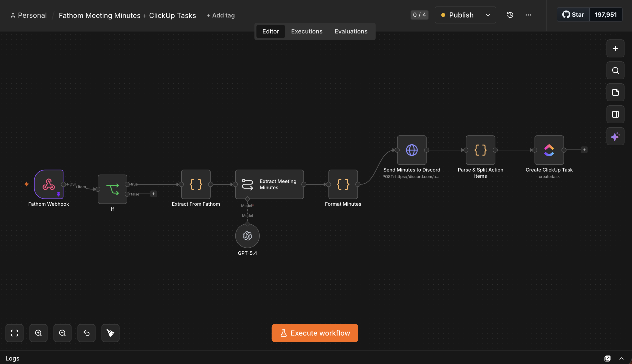The image size is (632, 364).
Task: Click the 197,951 star count
Action: pos(606,15)
